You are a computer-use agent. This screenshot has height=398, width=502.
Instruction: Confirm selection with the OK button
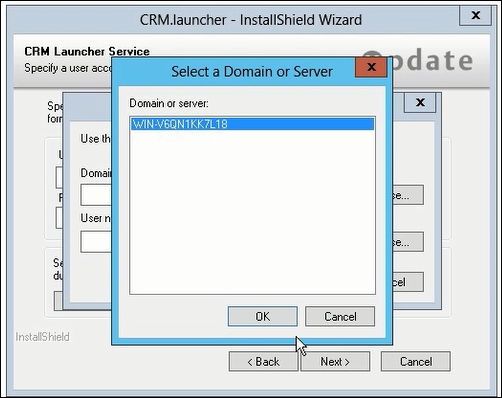(263, 316)
